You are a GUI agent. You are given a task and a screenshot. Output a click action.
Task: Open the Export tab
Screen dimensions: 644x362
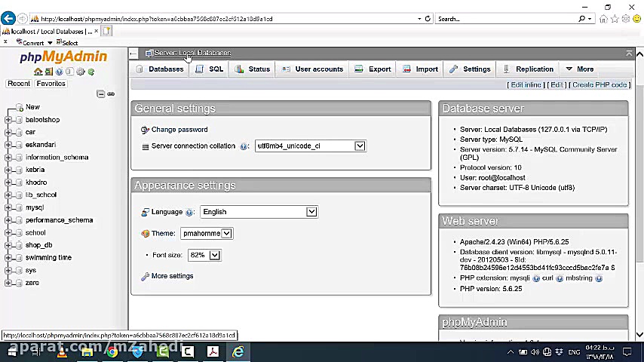click(x=373, y=69)
